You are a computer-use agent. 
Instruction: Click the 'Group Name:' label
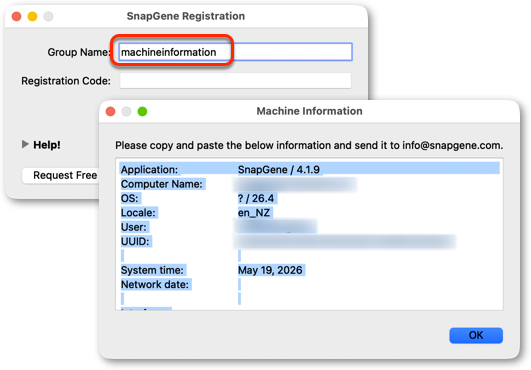pyautogui.click(x=79, y=52)
